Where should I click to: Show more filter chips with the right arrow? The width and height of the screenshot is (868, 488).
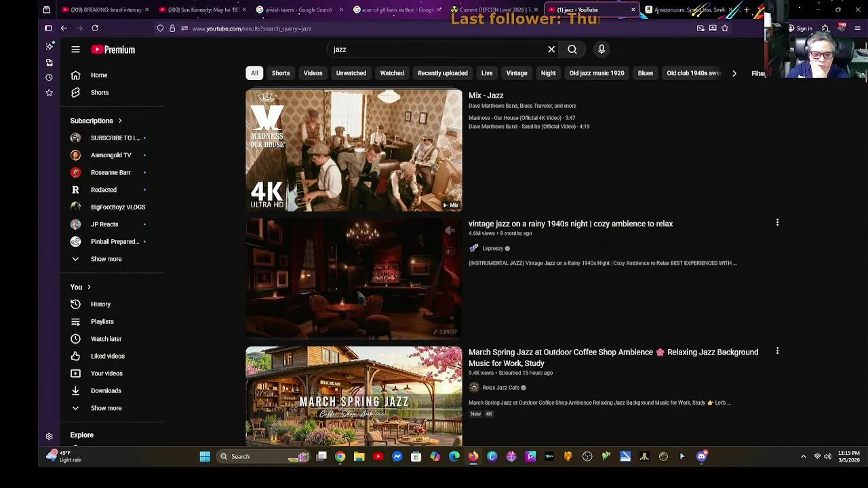(734, 73)
